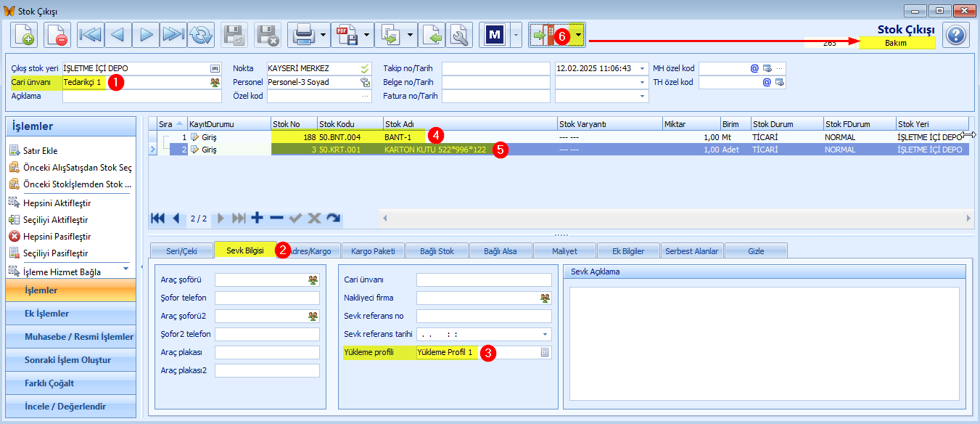Screen dimensions: 980x424
Task: Open the Muhasebe / Resmi İşlemler section
Action: pyautogui.click(x=70, y=337)
